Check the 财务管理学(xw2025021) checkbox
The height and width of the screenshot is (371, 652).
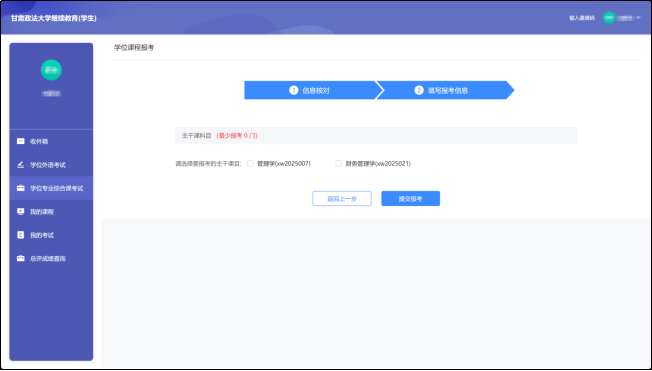click(338, 163)
